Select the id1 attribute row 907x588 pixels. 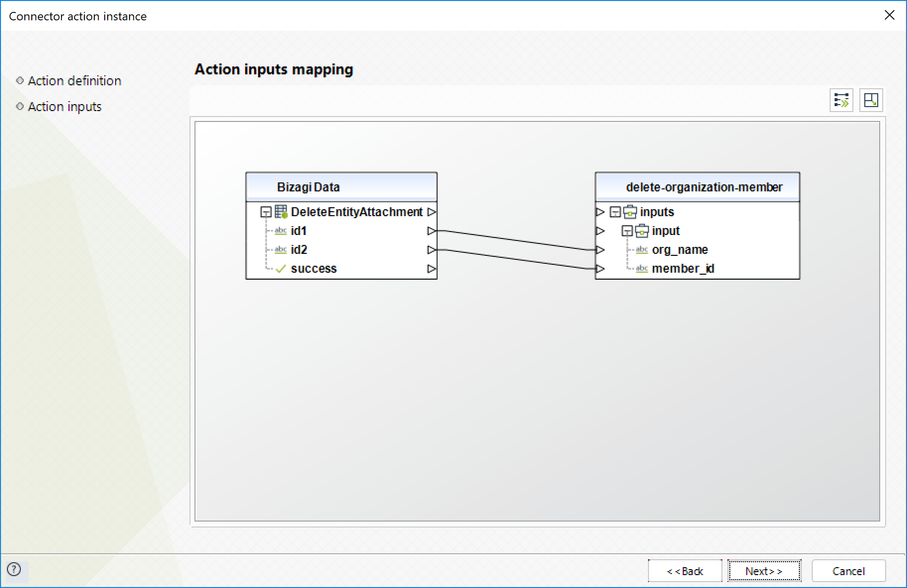tap(341, 231)
